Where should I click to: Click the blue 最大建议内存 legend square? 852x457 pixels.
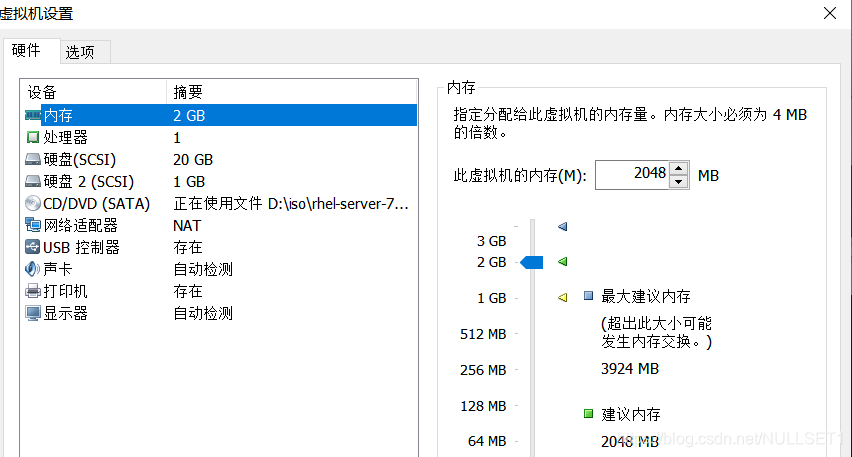coord(588,296)
